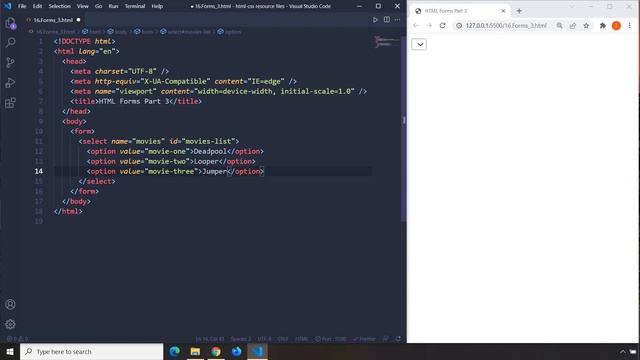
Task: Open the Manage gear in the activity bar
Action: coord(10,324)
